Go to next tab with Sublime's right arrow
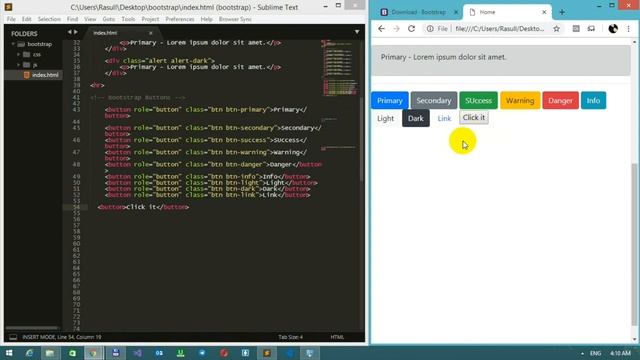640x360 pixels. click(x=76, y=32)
